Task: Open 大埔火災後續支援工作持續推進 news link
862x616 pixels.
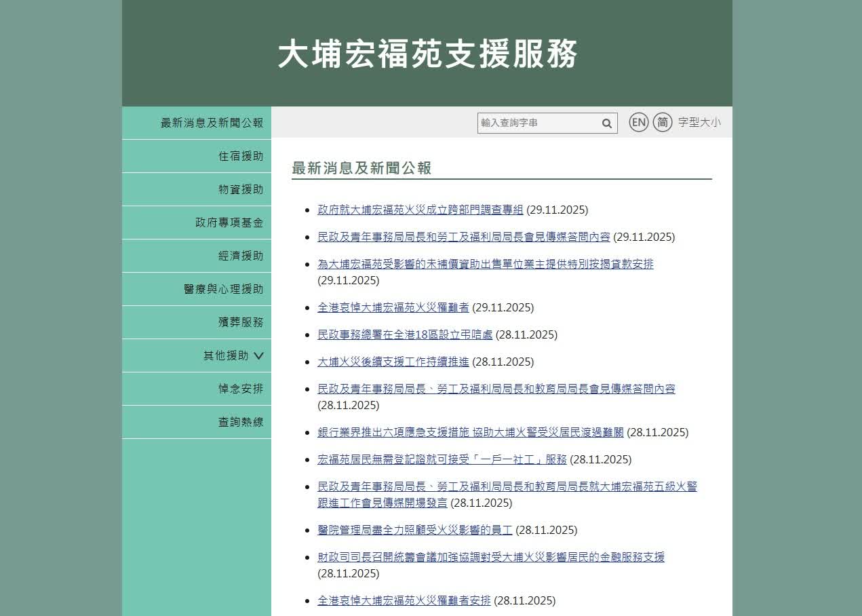Action: point(393,362)
